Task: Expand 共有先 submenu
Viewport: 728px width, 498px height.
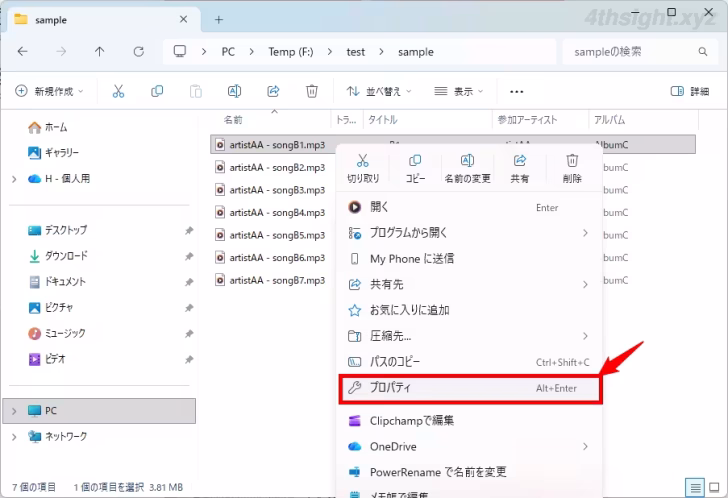Action: tap(585, 284)
